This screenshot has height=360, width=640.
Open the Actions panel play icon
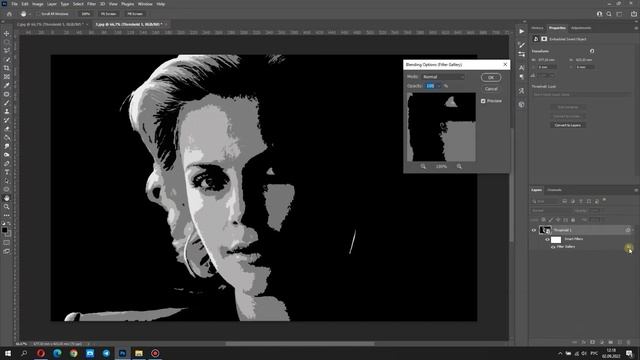[x=522, y=31]
